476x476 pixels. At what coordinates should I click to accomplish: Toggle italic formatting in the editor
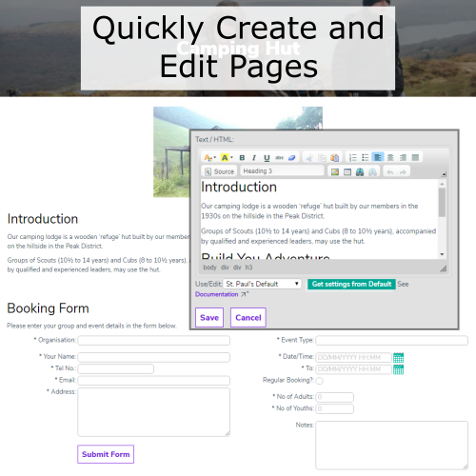click(254, 157)
